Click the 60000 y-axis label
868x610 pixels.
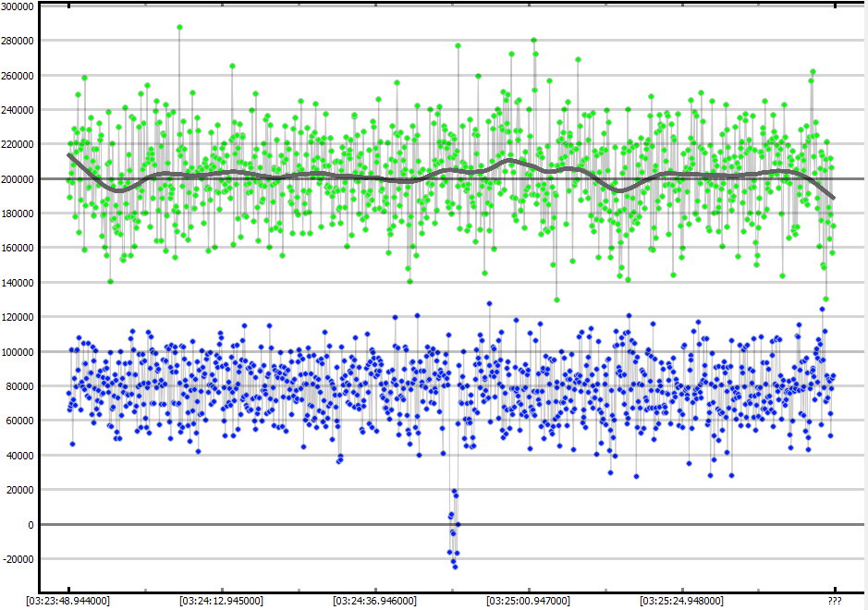click(21, 421)
